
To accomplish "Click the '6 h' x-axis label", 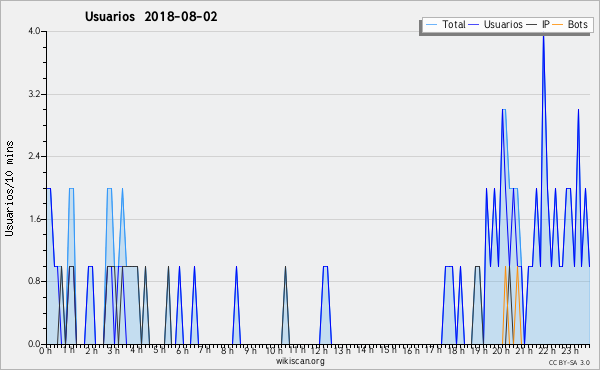I will 182,350.
